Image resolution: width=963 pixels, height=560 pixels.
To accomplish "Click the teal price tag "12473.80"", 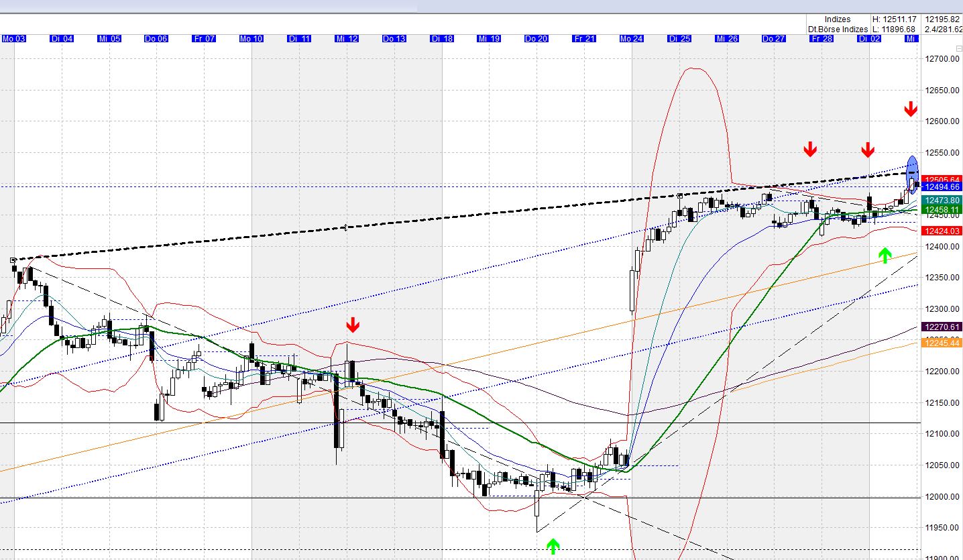I will [x=942, y=201].
